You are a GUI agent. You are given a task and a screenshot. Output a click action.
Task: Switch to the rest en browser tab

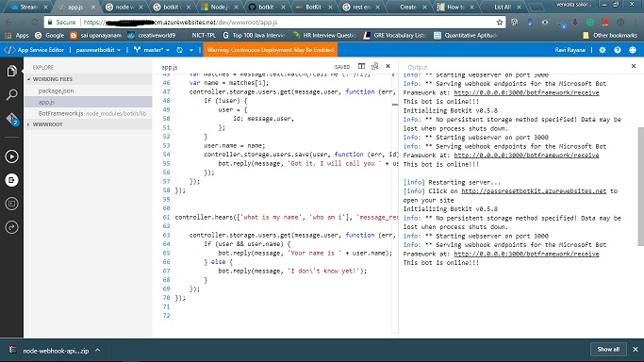(x=360, y=7)
